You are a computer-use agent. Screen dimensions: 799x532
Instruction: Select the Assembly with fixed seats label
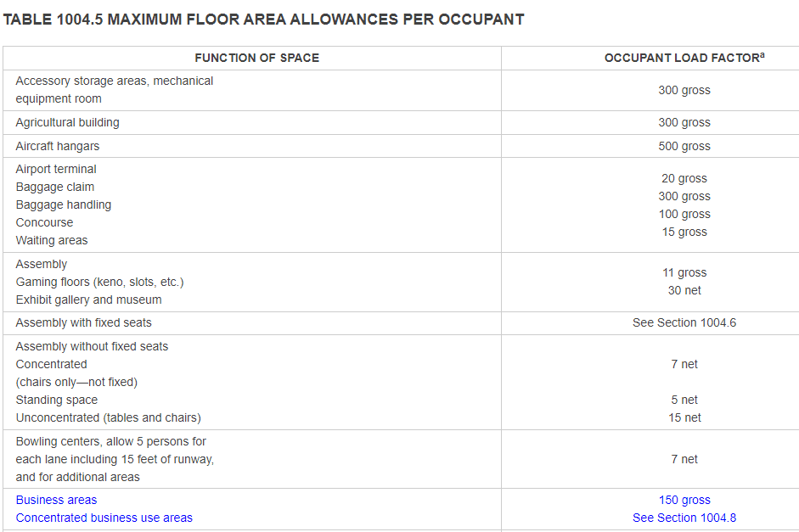(x=83, y=322)
